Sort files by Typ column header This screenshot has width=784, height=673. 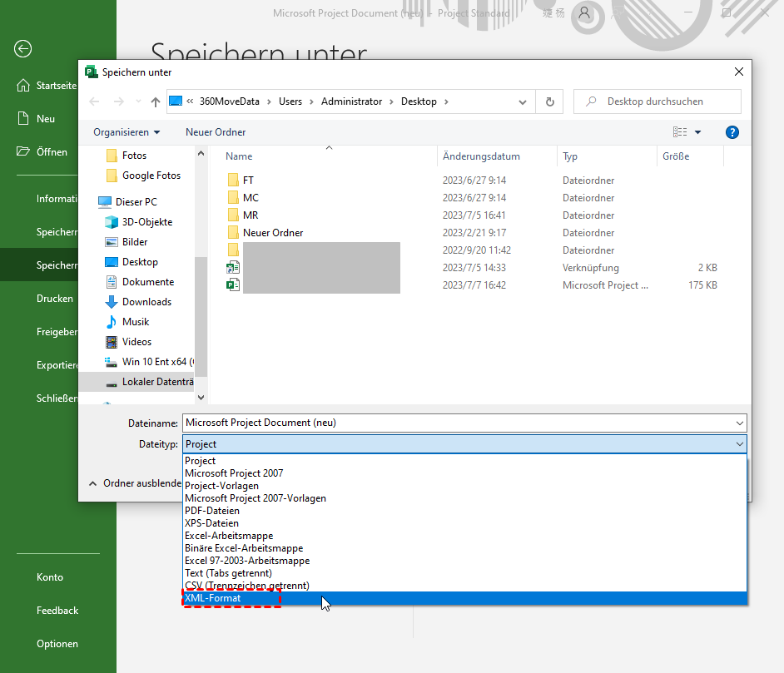tap(569, 156)
